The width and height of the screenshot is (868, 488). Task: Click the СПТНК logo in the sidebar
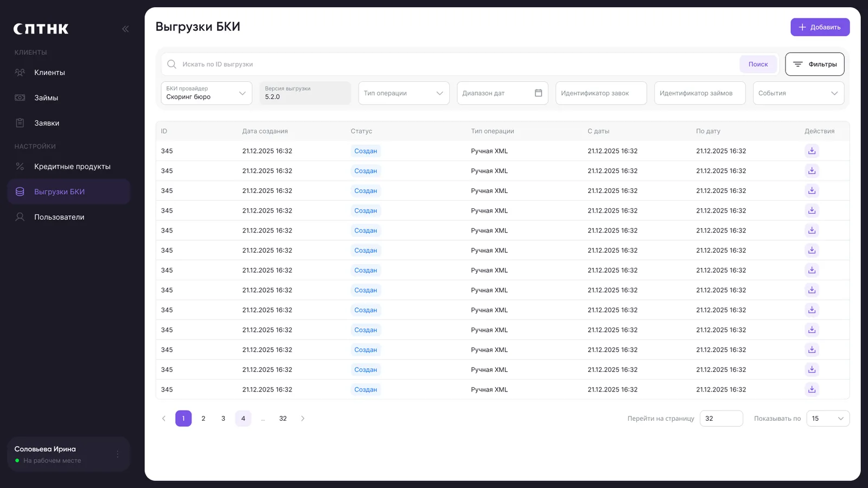click(x=41, y=29)
